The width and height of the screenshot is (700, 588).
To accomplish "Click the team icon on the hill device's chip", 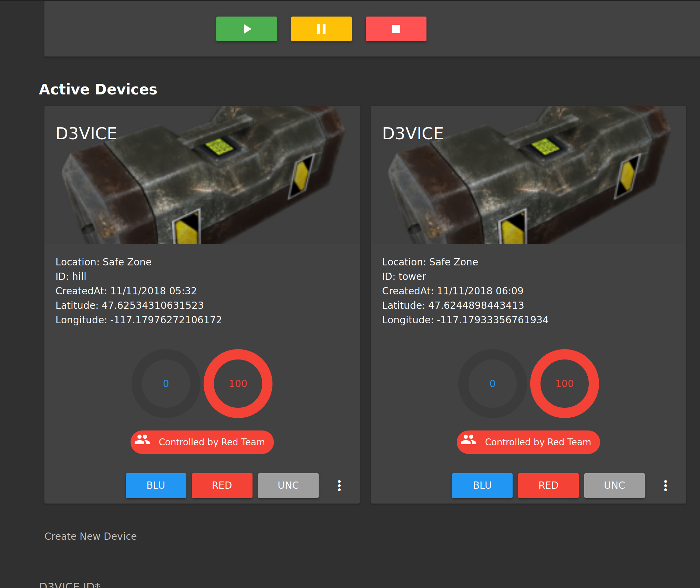I will tap(142, 440).
